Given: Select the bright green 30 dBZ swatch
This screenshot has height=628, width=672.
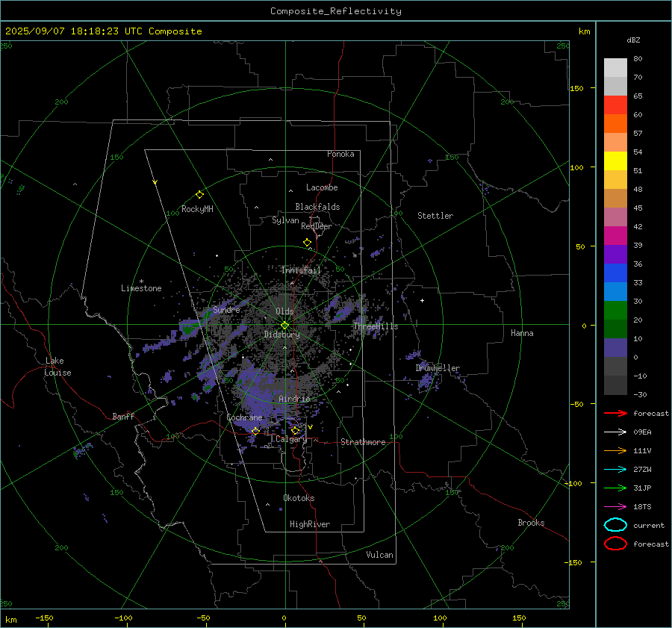Looking at the screenshot, I should (615, 310).
